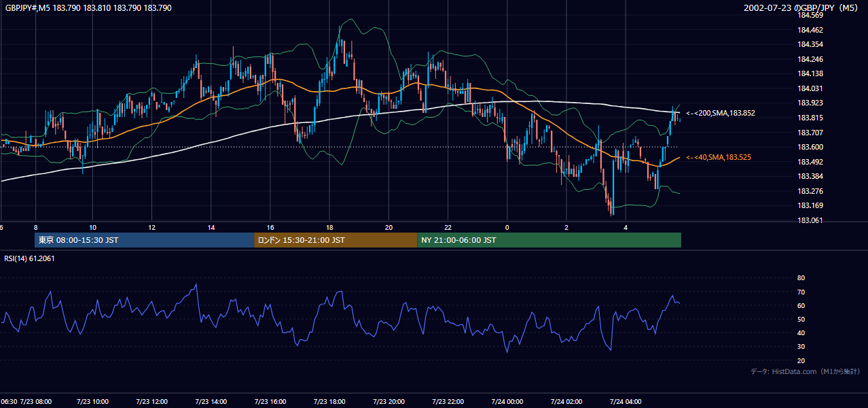Viewport: 868px width, 408px height.
Task: Click price axis label 183.923
Action: click(x=810, y=103)
